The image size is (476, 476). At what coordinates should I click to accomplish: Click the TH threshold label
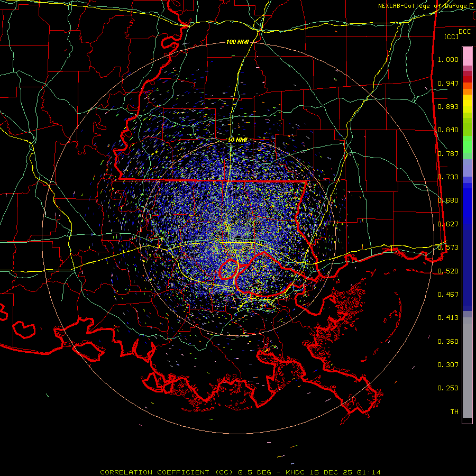[454, 412]
